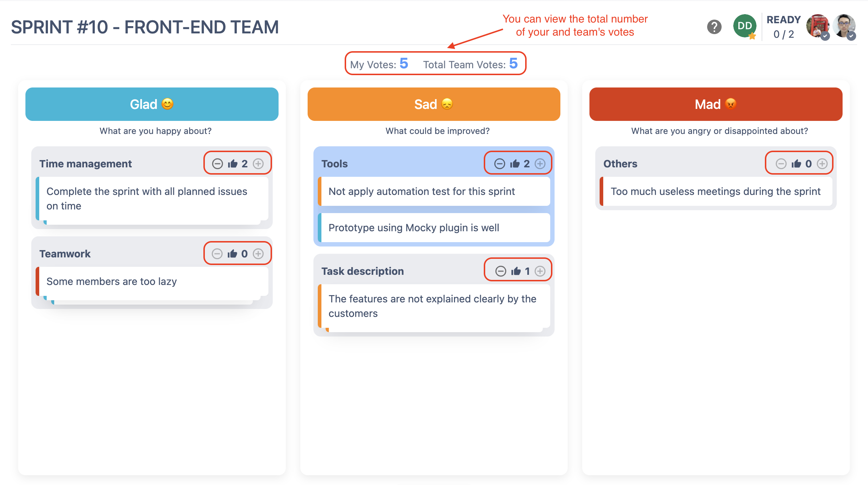Open 'Too much useless meetings' card
The image size is (868, 485).
tap(715, 192)
